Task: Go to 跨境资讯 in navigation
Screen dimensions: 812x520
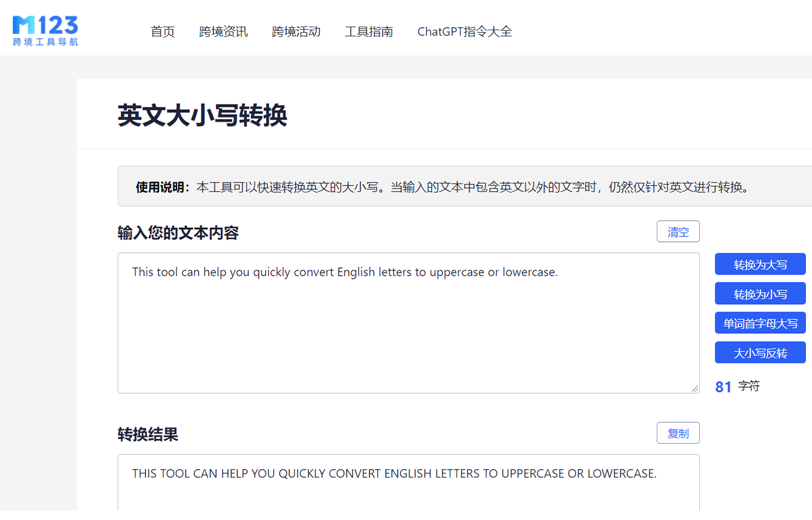Action: tap(223, 32)
